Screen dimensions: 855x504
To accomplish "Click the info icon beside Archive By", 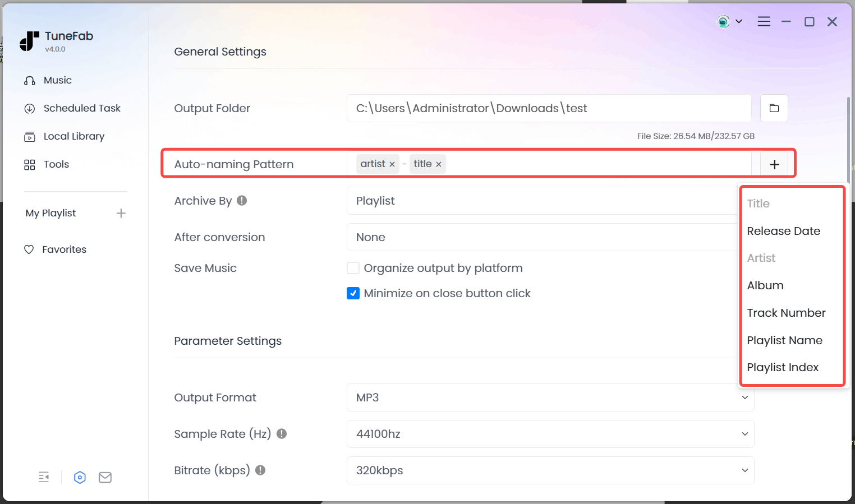I will click(242, 201).
